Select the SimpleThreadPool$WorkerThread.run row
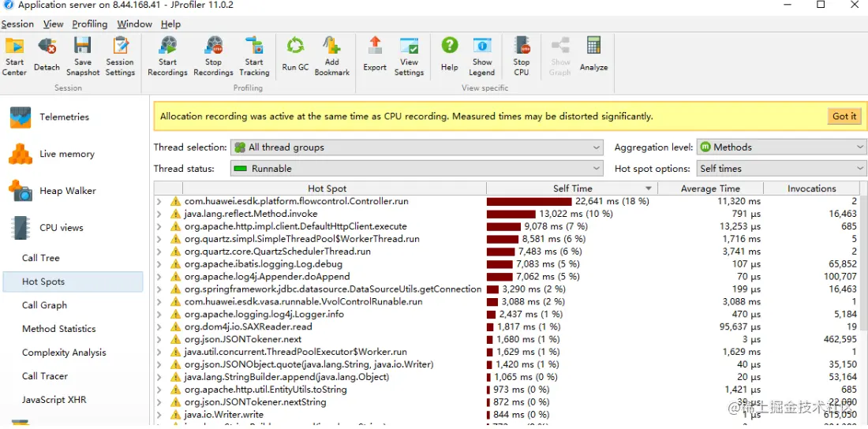 [x=507, y=239]
